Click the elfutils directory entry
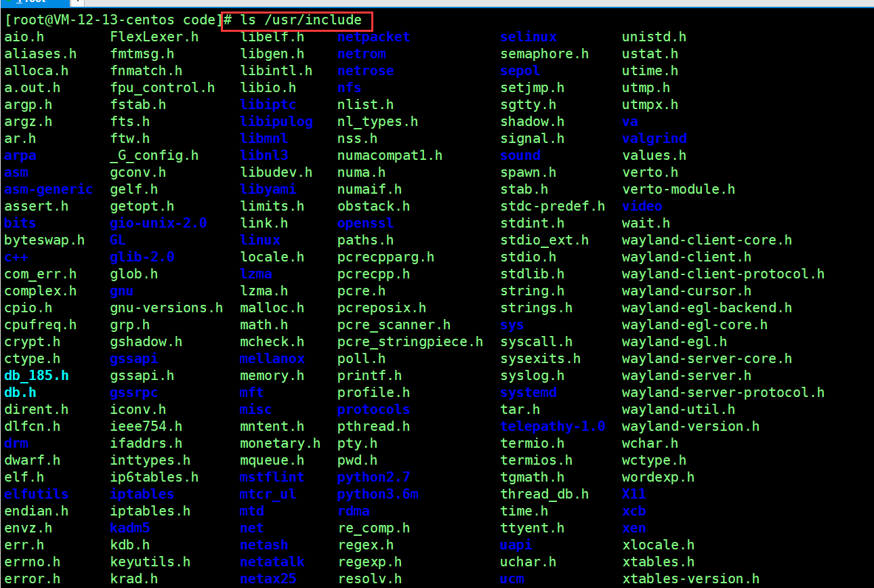874x588 pixels. pyautogui.click(x=36, y=495)
